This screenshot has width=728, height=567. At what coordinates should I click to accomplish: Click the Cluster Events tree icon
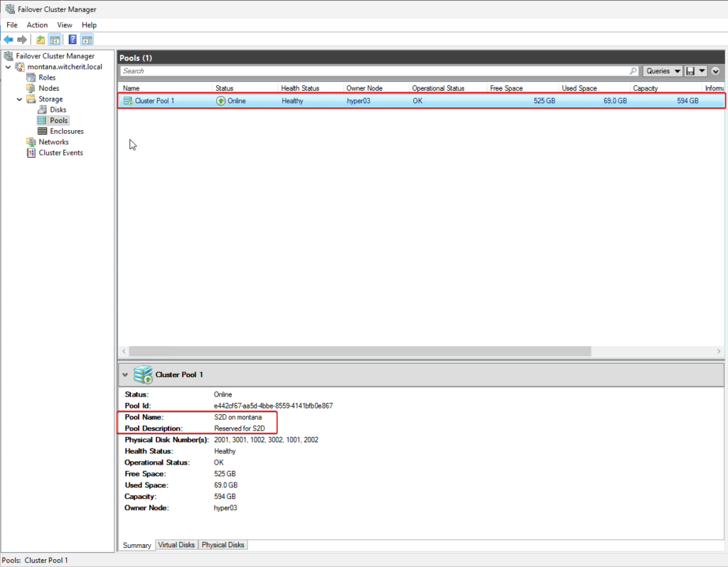tap(31, 153)
